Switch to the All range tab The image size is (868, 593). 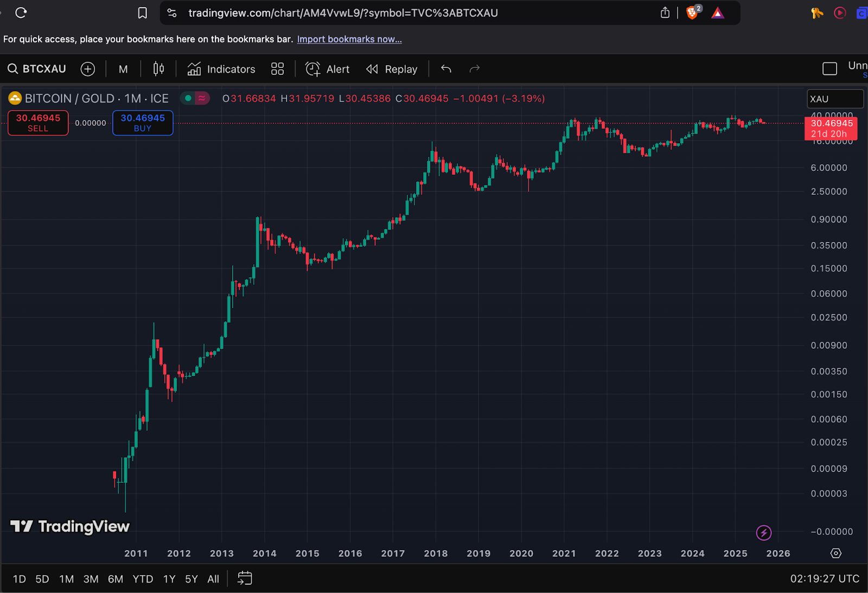[x=213, y=578]
